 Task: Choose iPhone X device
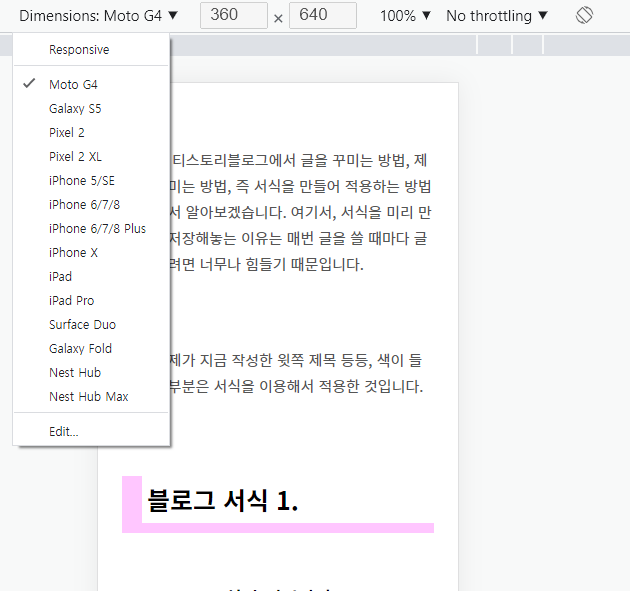[x=91, y=252]
